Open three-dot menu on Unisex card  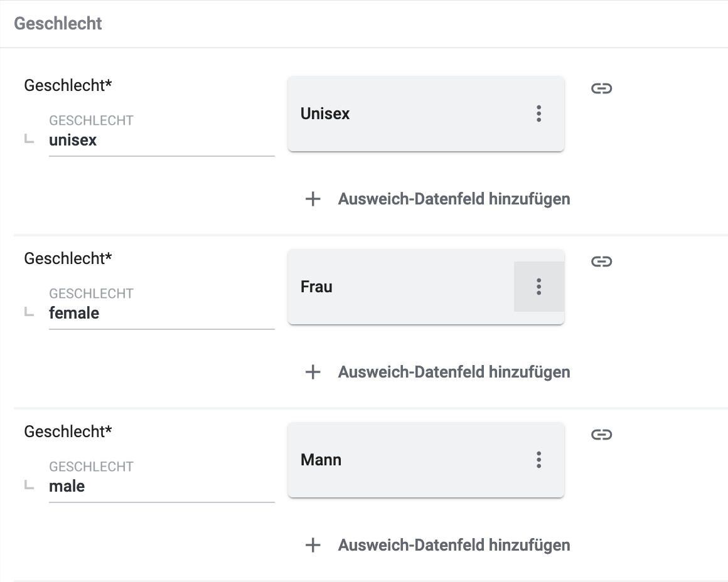(x=538, y=114)
